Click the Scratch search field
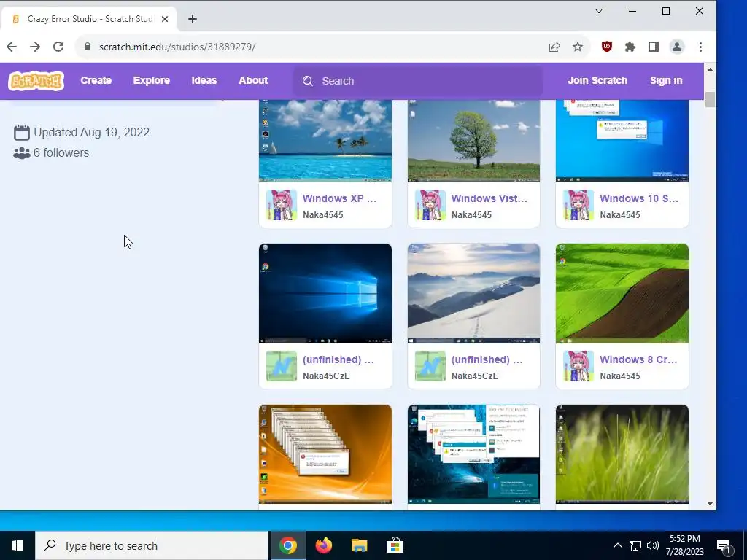This screenshot has width=747, height=560. 417,81
